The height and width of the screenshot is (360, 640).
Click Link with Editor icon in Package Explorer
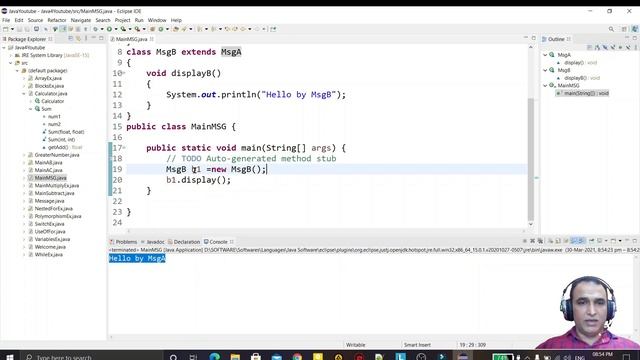coord(78,39)
